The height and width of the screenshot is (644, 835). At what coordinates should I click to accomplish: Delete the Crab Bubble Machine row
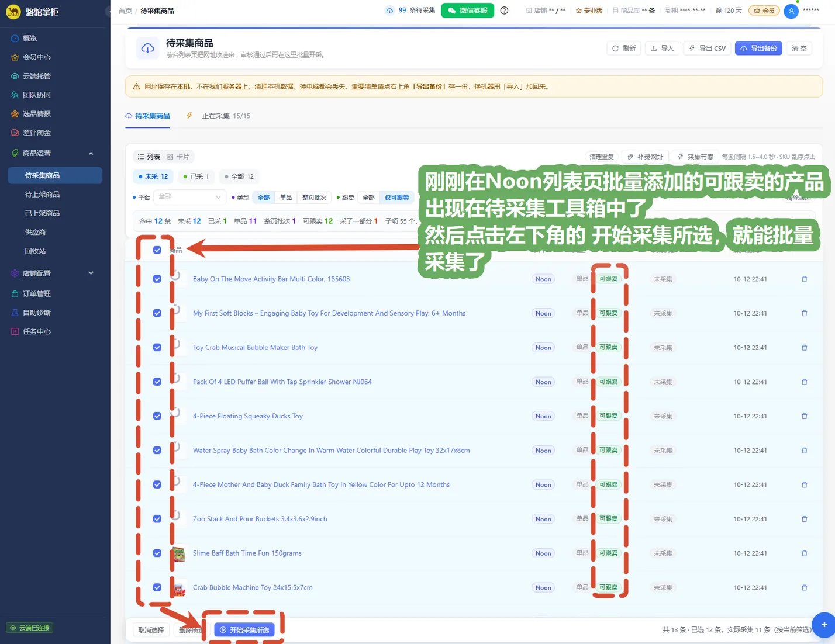[x=804, y=588]
